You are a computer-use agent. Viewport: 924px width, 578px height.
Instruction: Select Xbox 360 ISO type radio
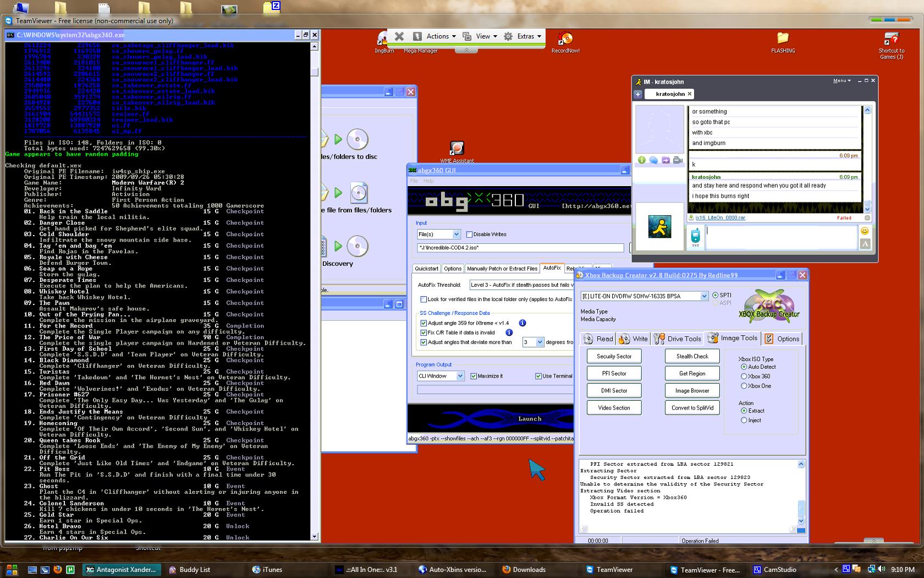click(744, 377)
